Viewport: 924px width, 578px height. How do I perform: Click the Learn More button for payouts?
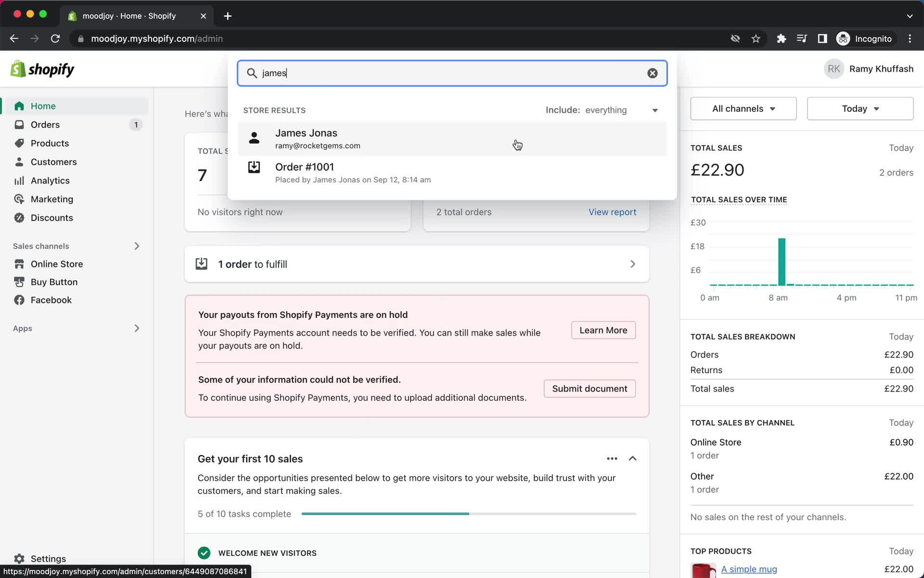pyautogui.click(x=603, y=329)
